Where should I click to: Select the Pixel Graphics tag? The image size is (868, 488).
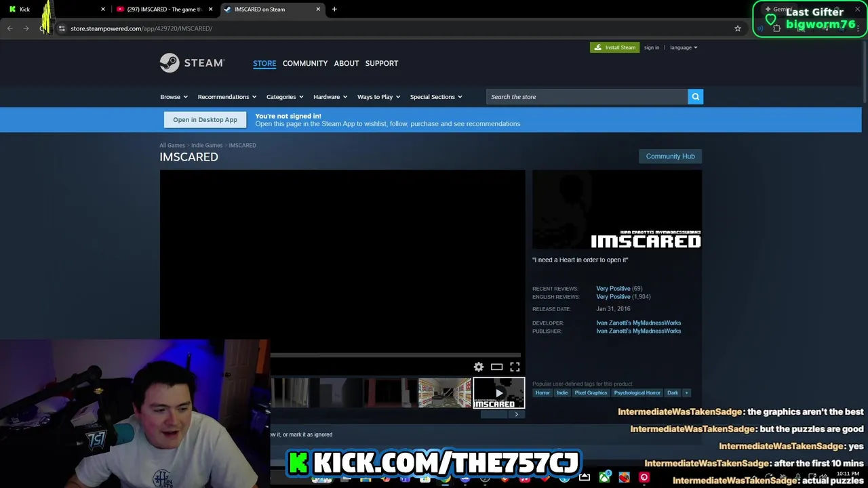click(x=591, y=392)
